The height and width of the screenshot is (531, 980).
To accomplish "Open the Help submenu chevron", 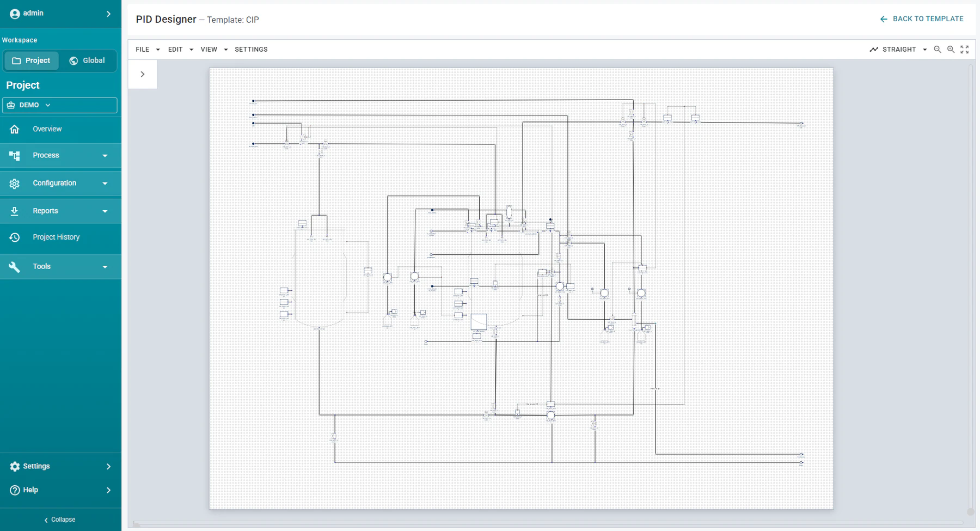I will pyautogui.click(x=108, y=490).
